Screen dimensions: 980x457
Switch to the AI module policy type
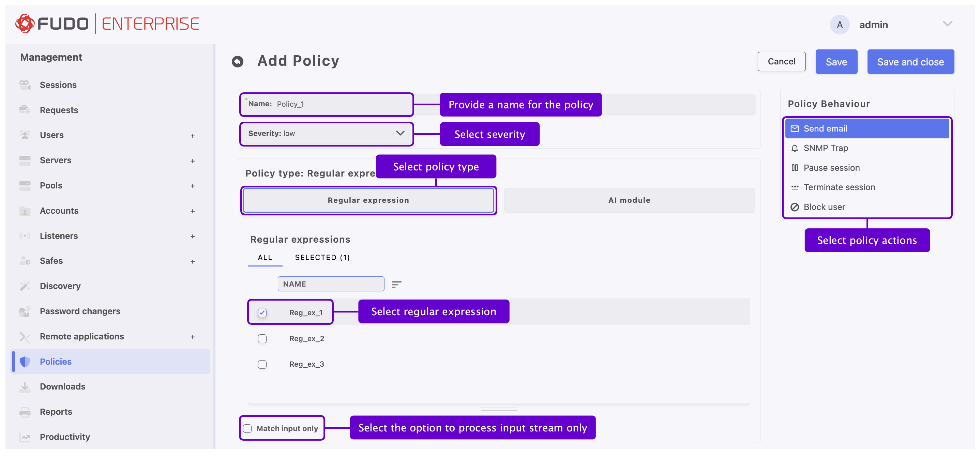click(629, 200)
